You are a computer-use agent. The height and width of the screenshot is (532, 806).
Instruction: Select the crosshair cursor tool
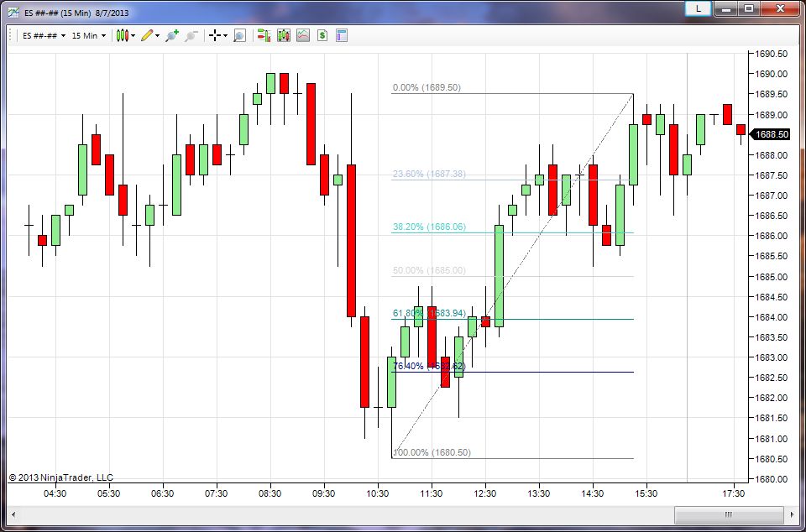[x=215, y=35]
